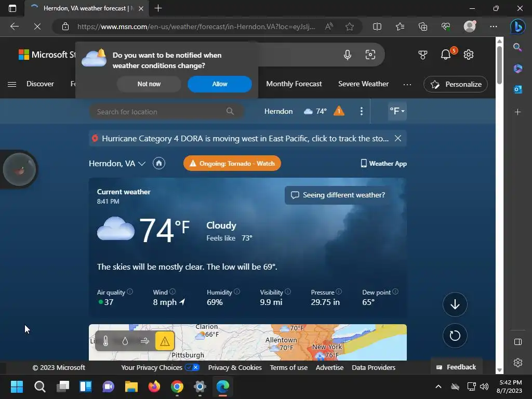Click the orange alert triangle next to 74°
This screenshot has width=532, height=399.
click(x=339, y=111)
